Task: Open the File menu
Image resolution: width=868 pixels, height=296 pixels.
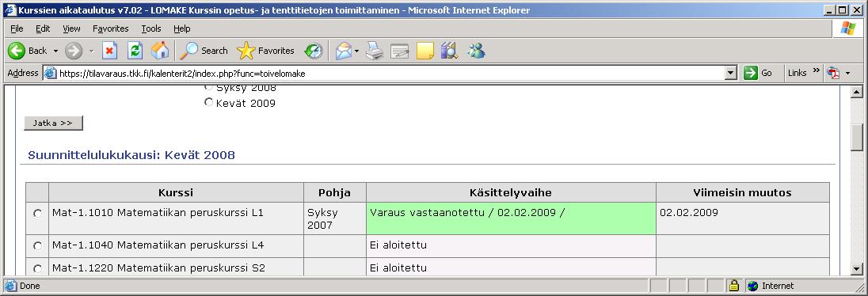Action: point(17,28)
